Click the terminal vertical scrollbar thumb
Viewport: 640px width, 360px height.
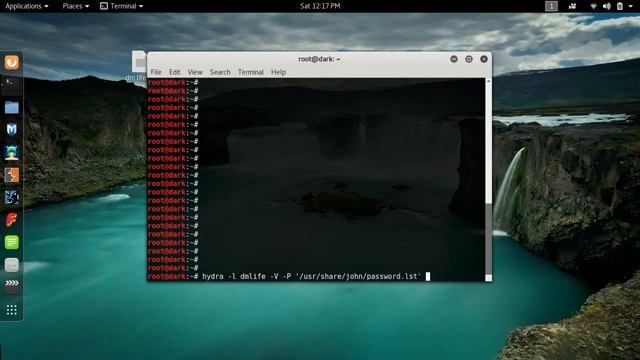tap(488, 239)
